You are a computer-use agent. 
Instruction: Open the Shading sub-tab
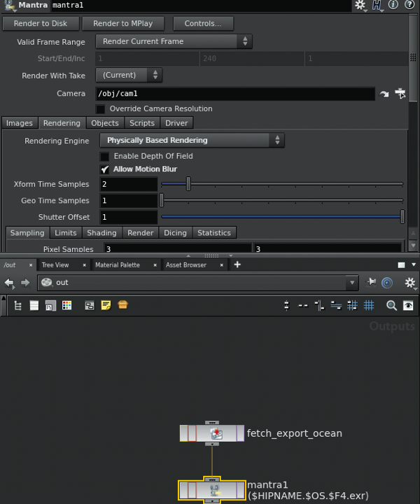pyautogui.click(x=101, y=232)
